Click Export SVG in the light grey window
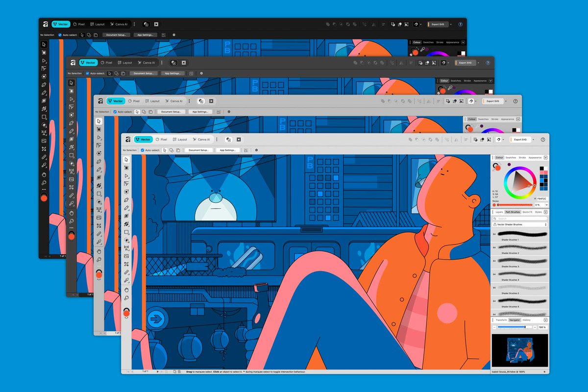This screenshot has height=392, width=588. [x=492, y=101]
